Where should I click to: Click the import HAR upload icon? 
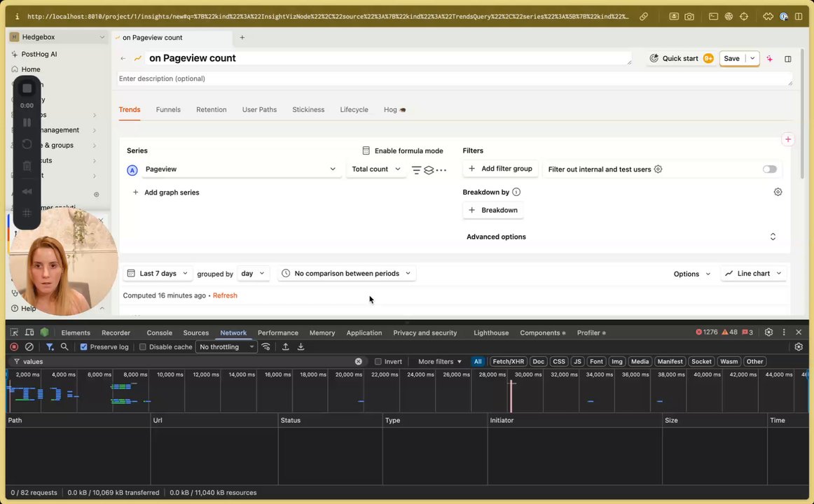[285, 347]
